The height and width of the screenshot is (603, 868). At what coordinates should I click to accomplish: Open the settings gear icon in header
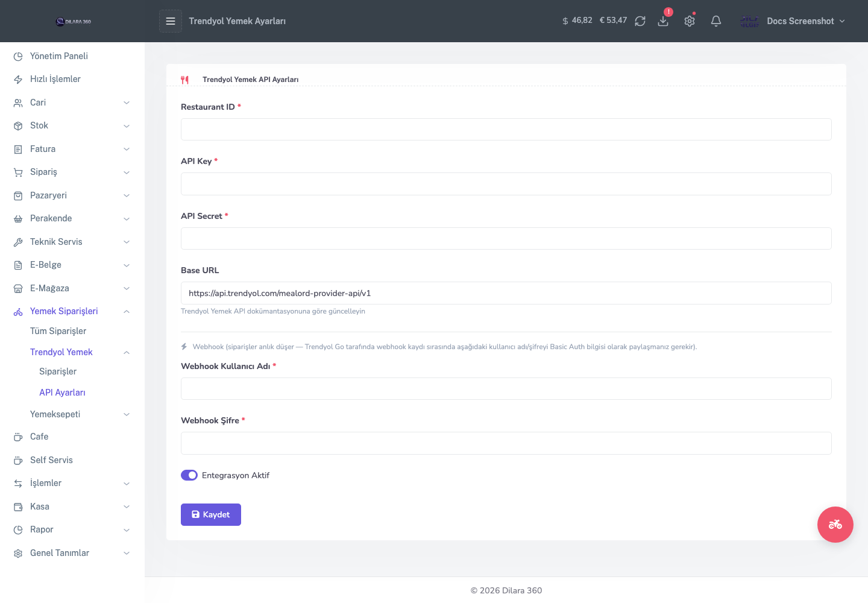click(690, 21)
